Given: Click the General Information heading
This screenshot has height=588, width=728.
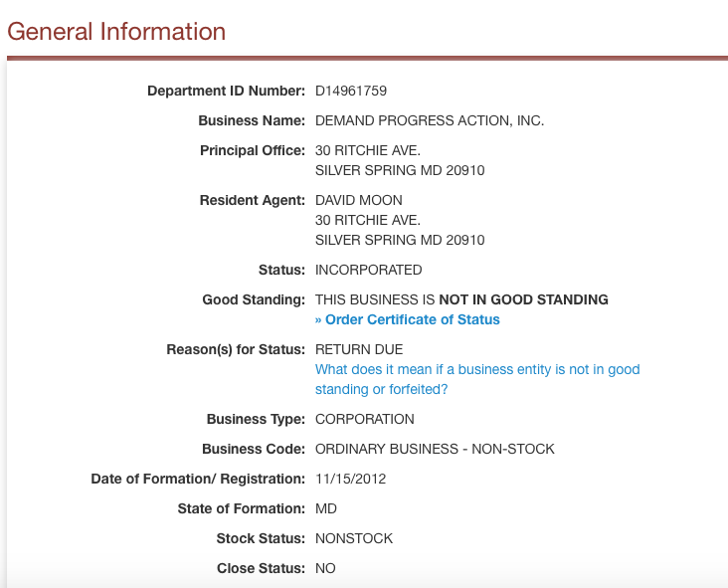Looking at the screenshot, I should tap(116, 31).
